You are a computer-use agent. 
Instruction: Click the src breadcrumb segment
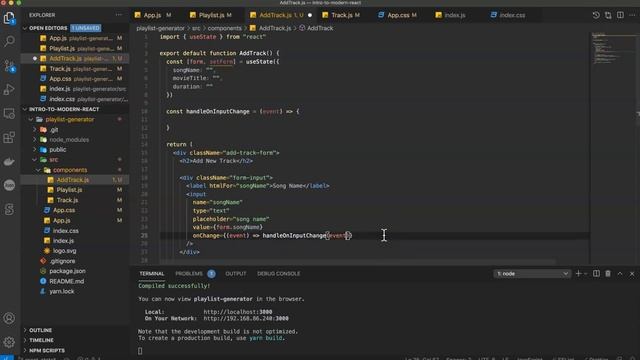tap(196, 28)
